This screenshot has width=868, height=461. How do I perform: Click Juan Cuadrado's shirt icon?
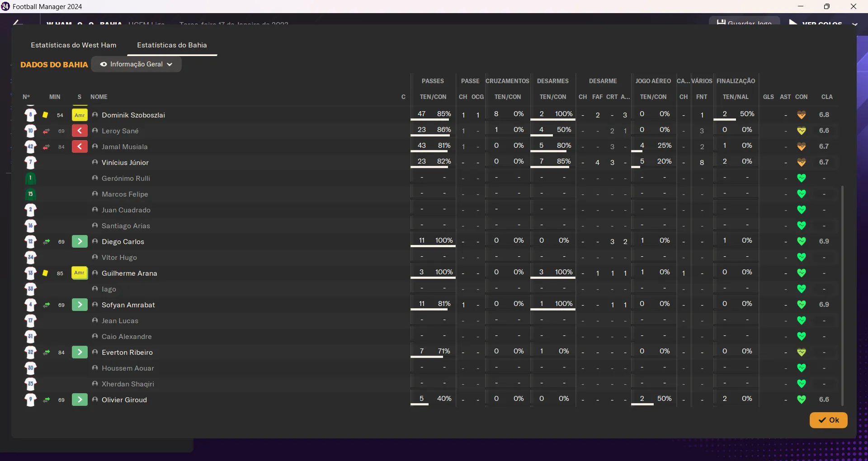(30, 210)
